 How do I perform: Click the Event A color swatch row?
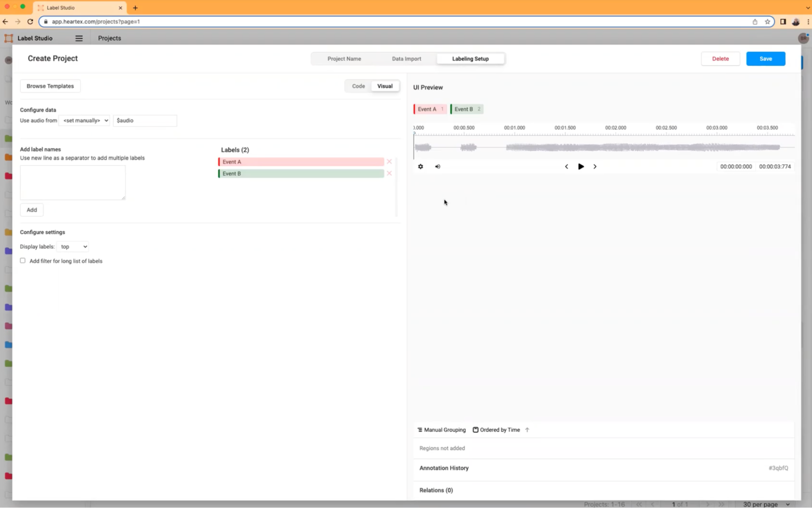coord(301,162)
